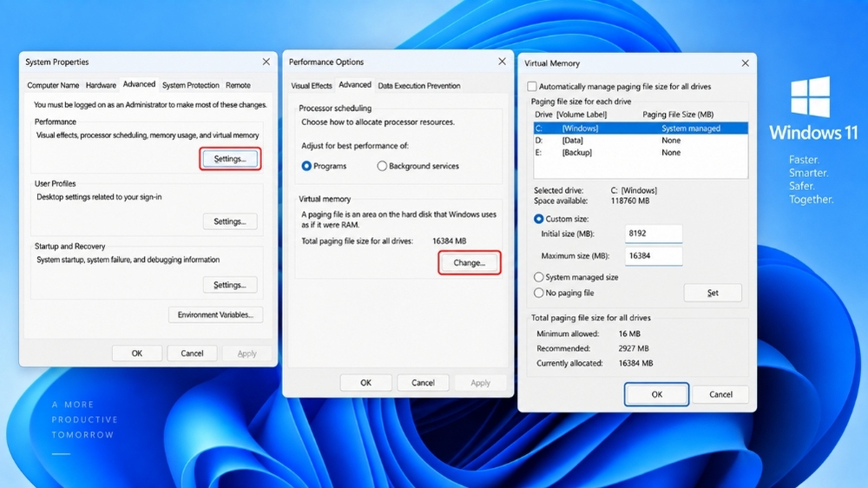Cancel the Virtual Memory dialog
This screenshot has width=868, height=488.
(x=720, y=394)
